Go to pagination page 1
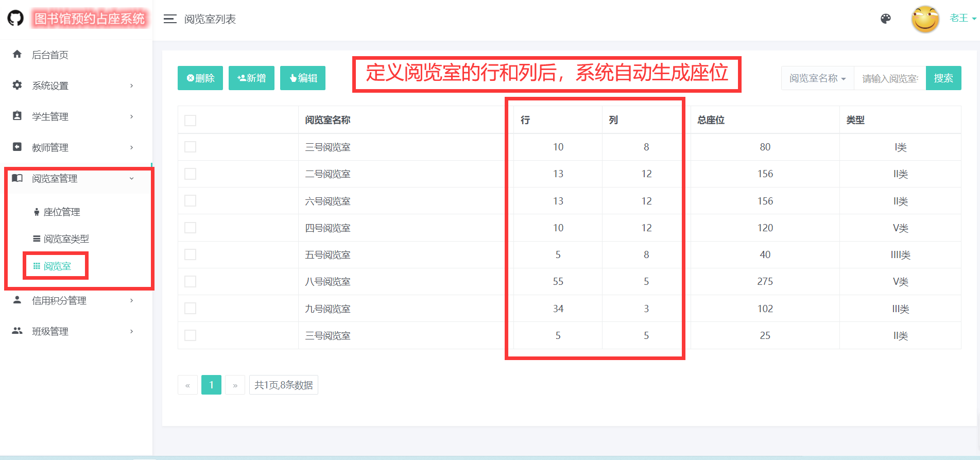The image size is (980, 460). [211, 385]
